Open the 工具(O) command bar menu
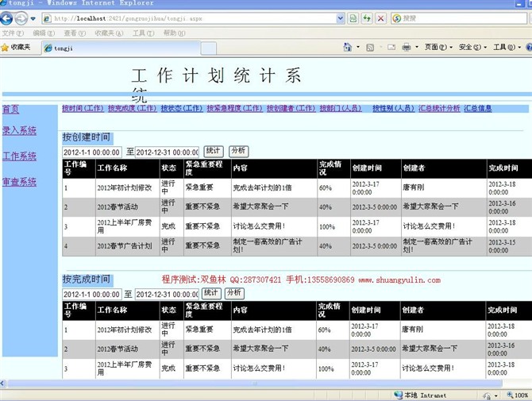Screen dimensions: 532x401 pos(507,47)
